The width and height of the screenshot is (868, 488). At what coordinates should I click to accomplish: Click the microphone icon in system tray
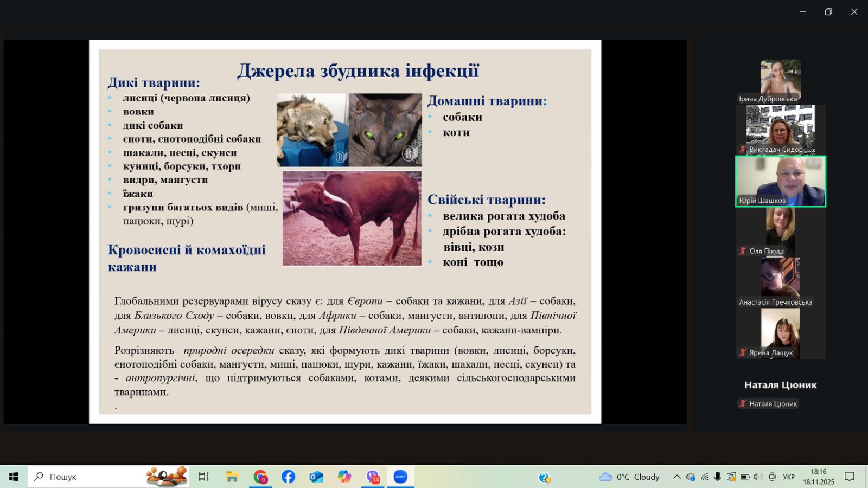pyautogui.click(x=718, y=477)
